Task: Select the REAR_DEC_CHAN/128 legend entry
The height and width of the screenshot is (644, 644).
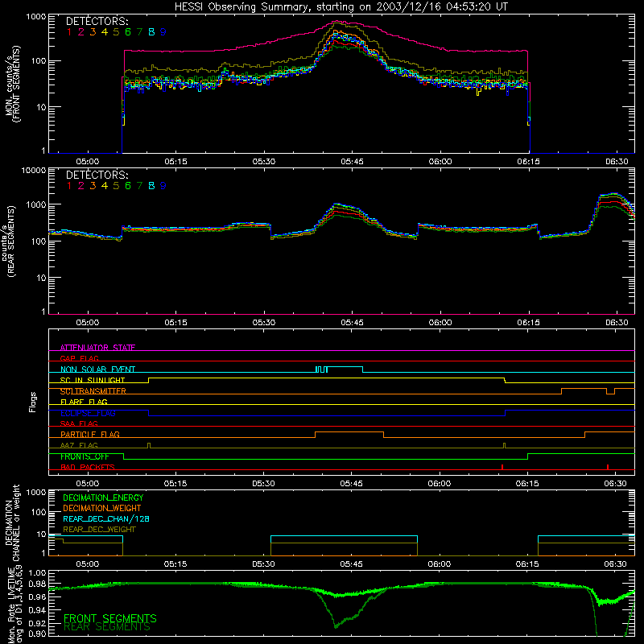Action: [106, 519]
